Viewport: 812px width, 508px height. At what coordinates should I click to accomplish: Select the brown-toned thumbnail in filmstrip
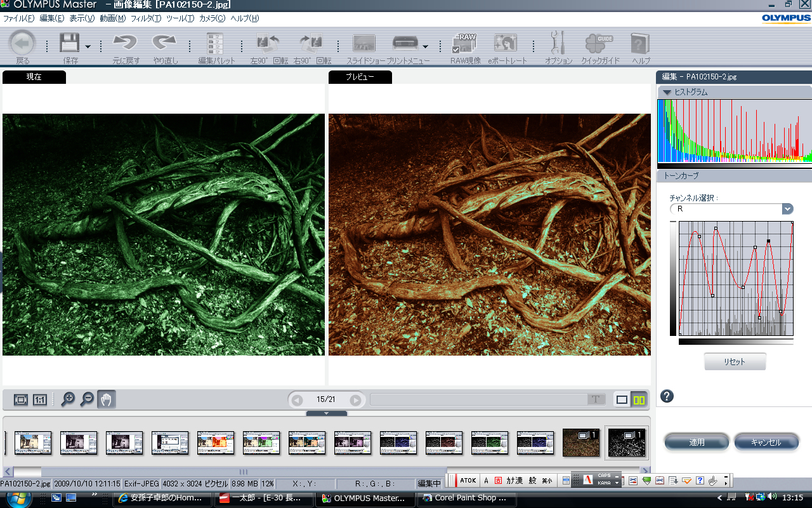(581, 443)
